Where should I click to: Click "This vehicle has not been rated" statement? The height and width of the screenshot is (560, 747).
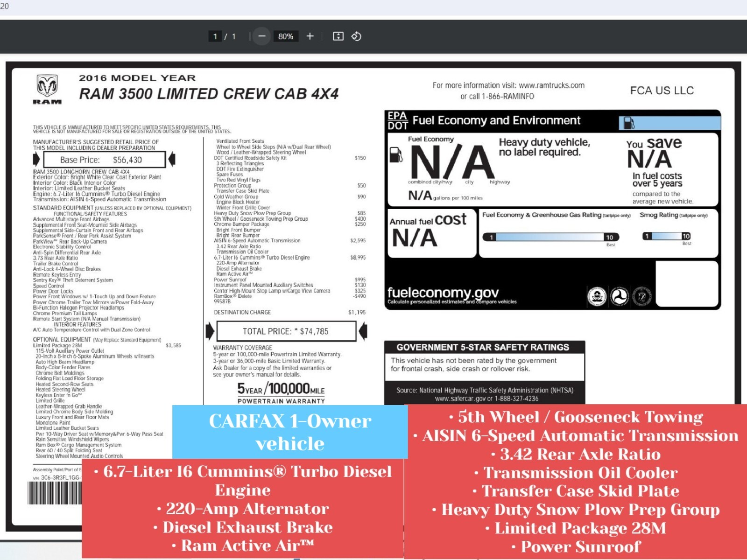(473, 364)
